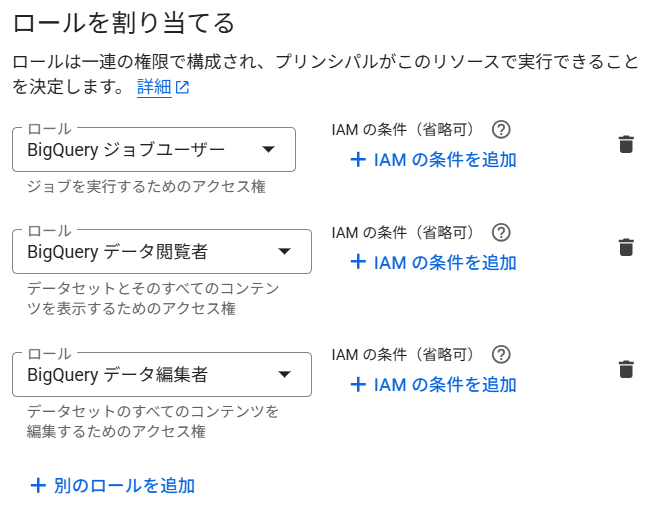Click plus icon of データ編集者 IAM condition
669x528 pixels.
pos(358,384)
